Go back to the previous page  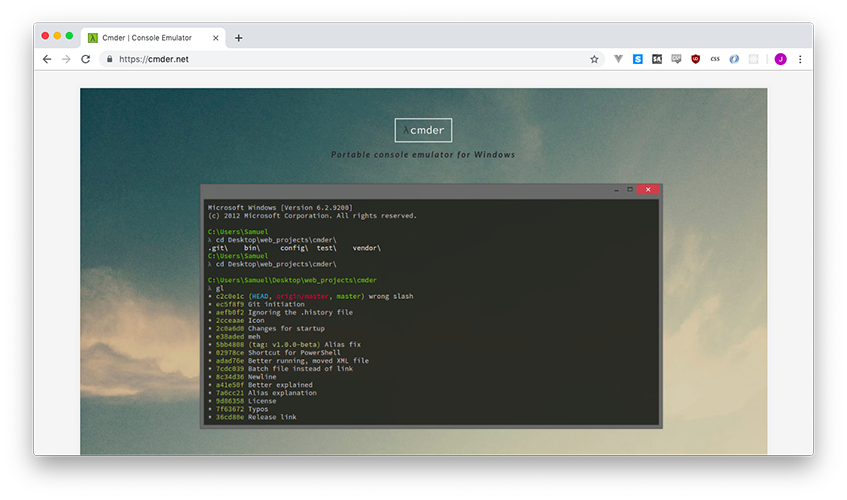tap(47, 59)
